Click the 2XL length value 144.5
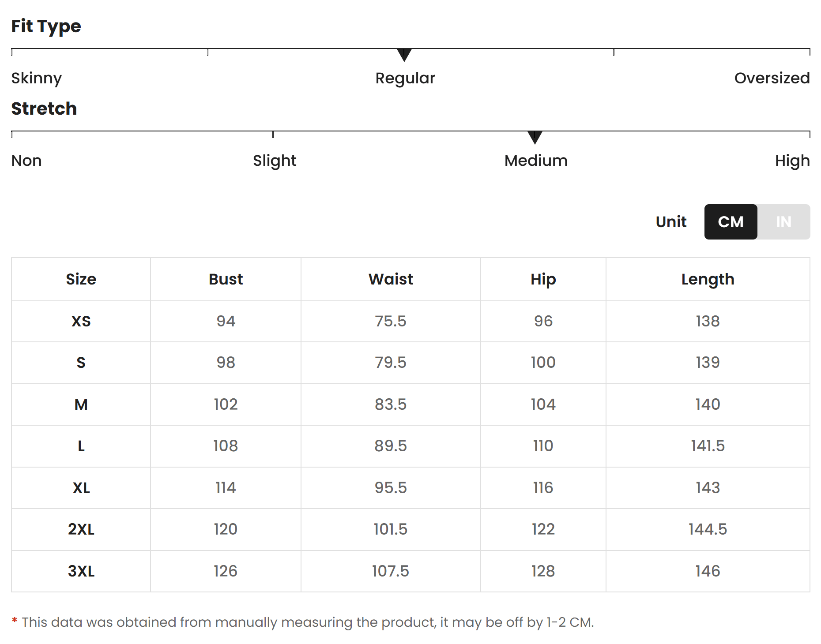The width and height of the screenshot is (821, 644). pyautogui.click(x=708, y=529)
